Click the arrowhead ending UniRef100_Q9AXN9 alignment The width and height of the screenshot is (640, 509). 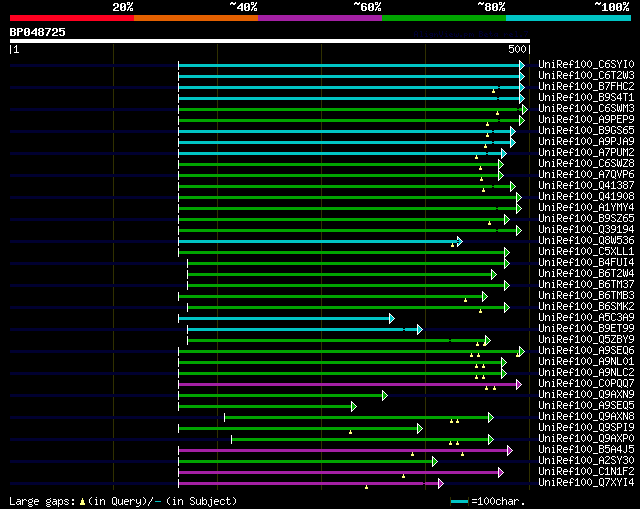point(385,396)
